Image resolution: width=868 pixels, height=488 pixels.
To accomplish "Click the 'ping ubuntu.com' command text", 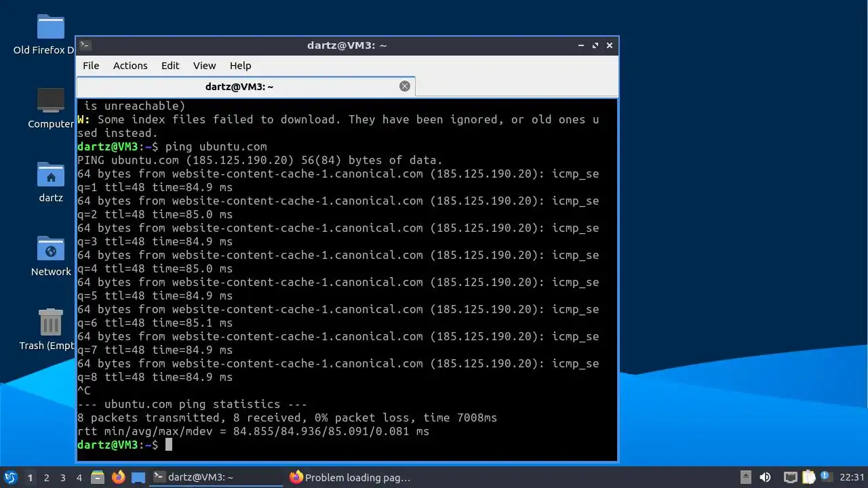I will (x=216, y=146).
